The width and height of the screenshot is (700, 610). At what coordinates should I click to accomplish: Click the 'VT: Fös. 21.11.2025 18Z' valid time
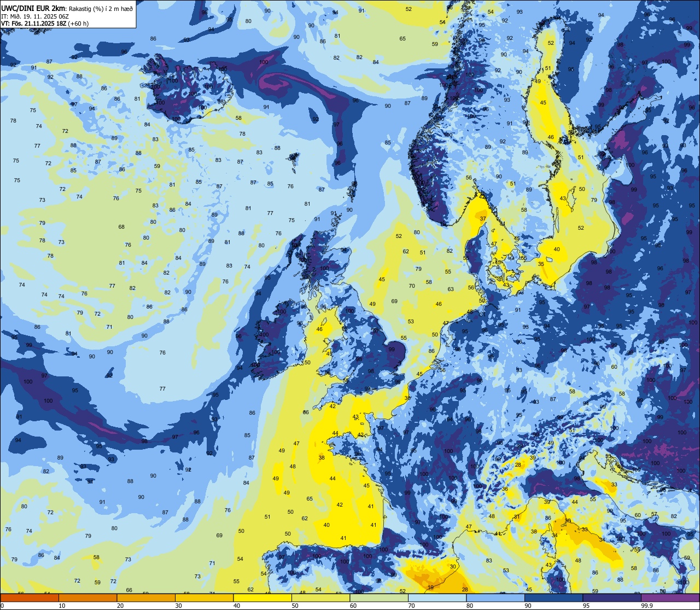click(34, 23)
